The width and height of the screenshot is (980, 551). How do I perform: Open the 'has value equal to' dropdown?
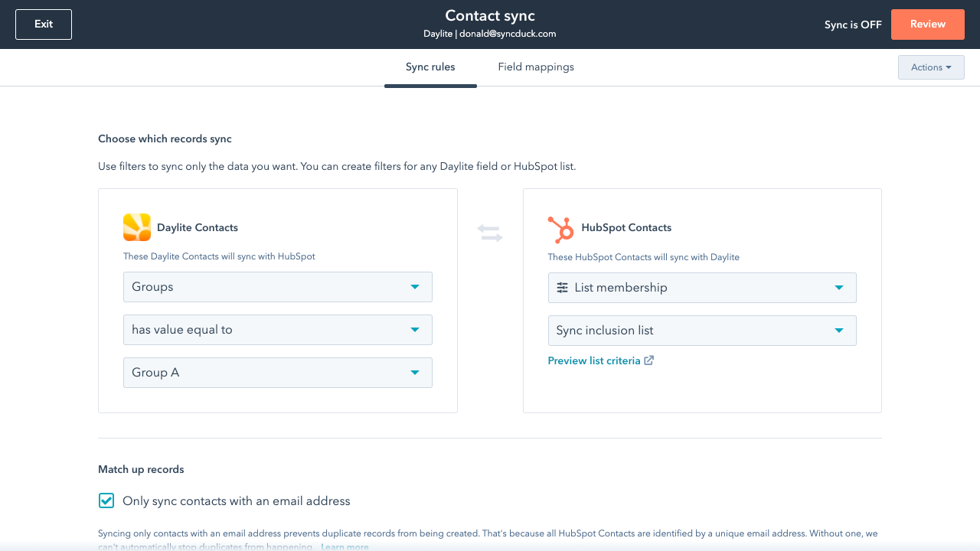coord(277,330)
